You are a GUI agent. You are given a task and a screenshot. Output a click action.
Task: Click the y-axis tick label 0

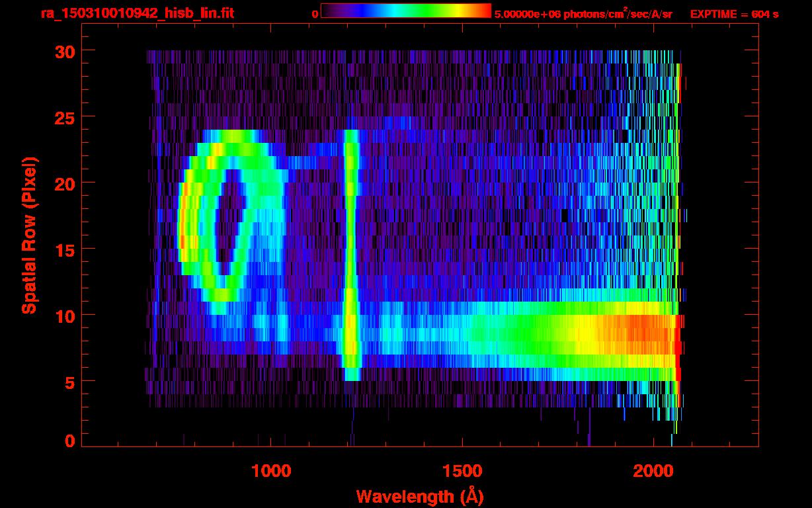click(69, 441)
